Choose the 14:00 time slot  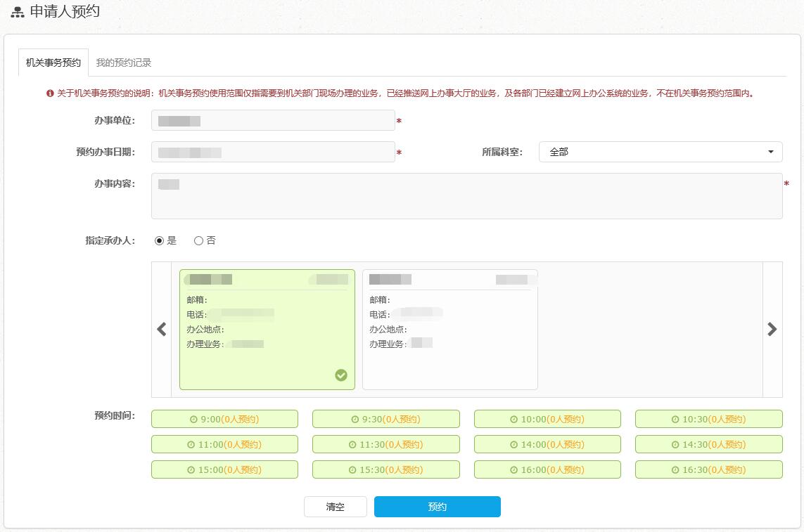tap(548, 444)
